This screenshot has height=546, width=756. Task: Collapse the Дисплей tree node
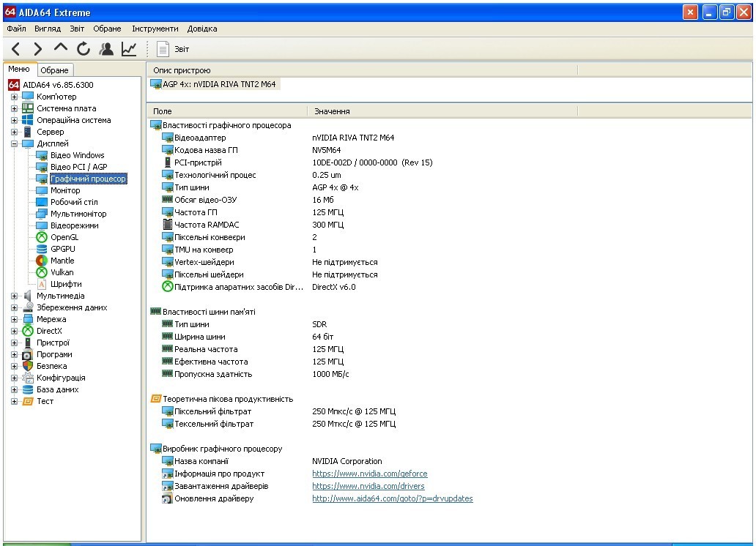[x=14, y=143]
